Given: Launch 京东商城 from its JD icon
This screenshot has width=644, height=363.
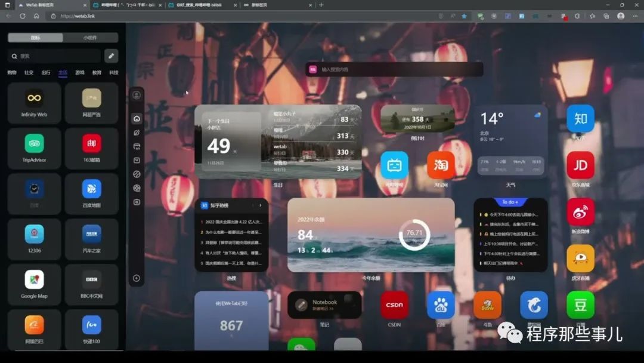Looking at the screenshot, I should [580, 165].
